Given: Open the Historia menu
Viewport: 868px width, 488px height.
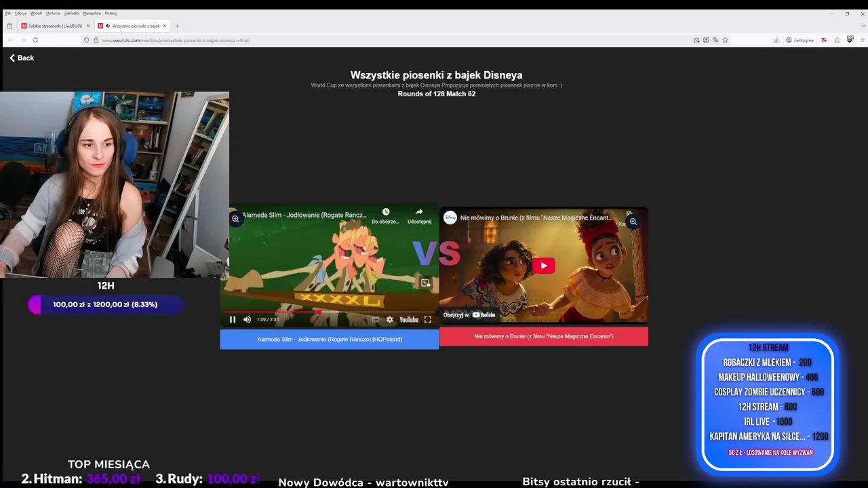Looking at the screenshot, I should (53, 13).
